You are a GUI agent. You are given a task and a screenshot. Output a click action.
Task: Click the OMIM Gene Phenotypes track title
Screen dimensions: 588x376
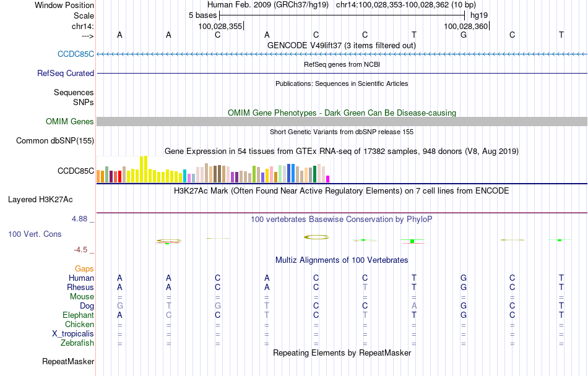pos(342,113)
